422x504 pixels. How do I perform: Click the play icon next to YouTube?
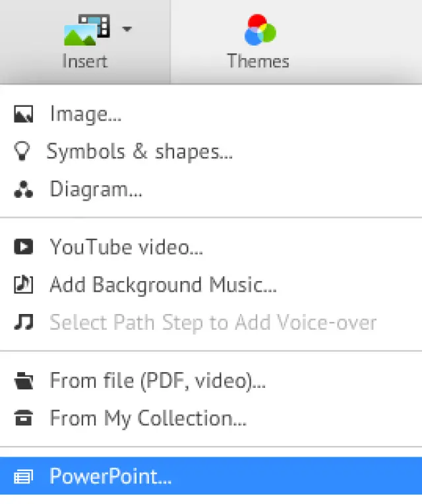click(x=23, y=247)
